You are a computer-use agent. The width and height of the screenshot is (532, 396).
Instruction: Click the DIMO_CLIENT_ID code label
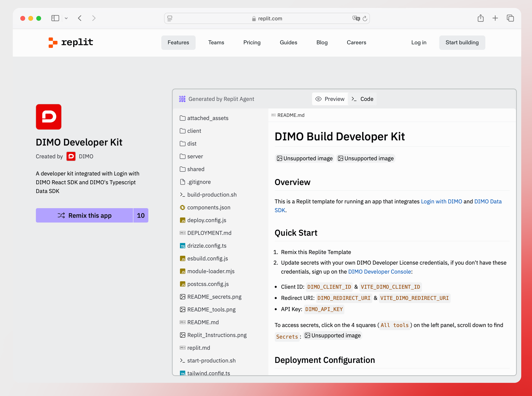click(329, 287)
